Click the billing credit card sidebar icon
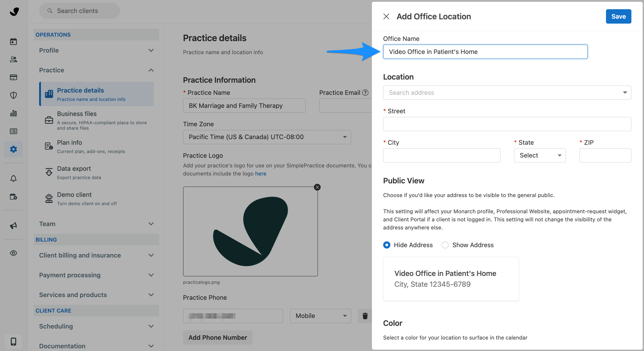The height and width of the screenshot is (351, 644). coord(13,77)
